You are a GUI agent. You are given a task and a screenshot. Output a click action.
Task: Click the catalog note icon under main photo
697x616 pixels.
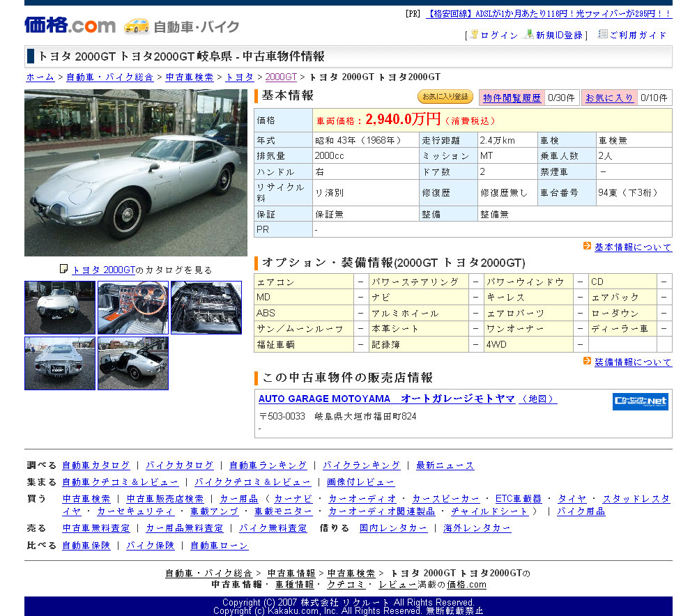tap(63, 269)
